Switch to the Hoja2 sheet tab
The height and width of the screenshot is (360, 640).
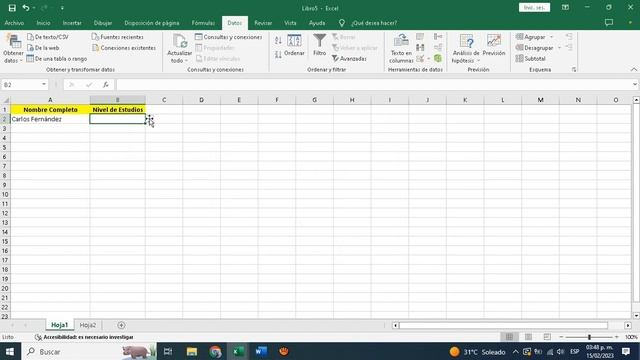click(88, 325)
